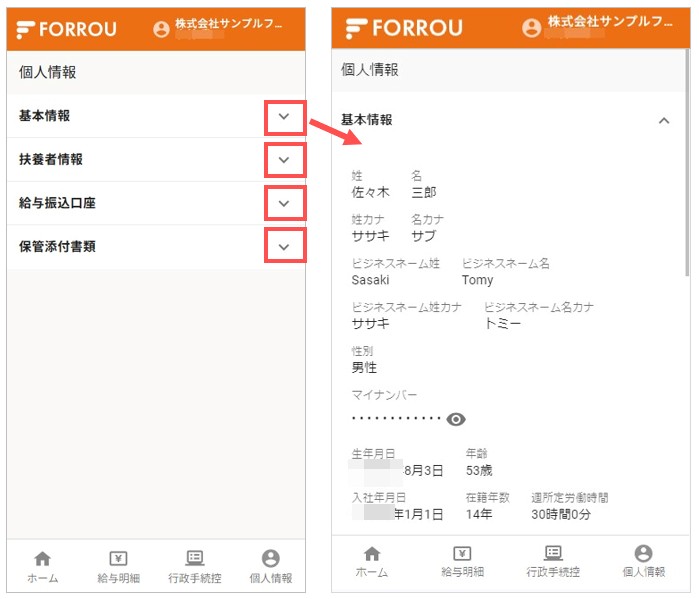The image size is (699, 599).
Task: Expand 保管添付書類 chevron
Action: tap(284, 246)
